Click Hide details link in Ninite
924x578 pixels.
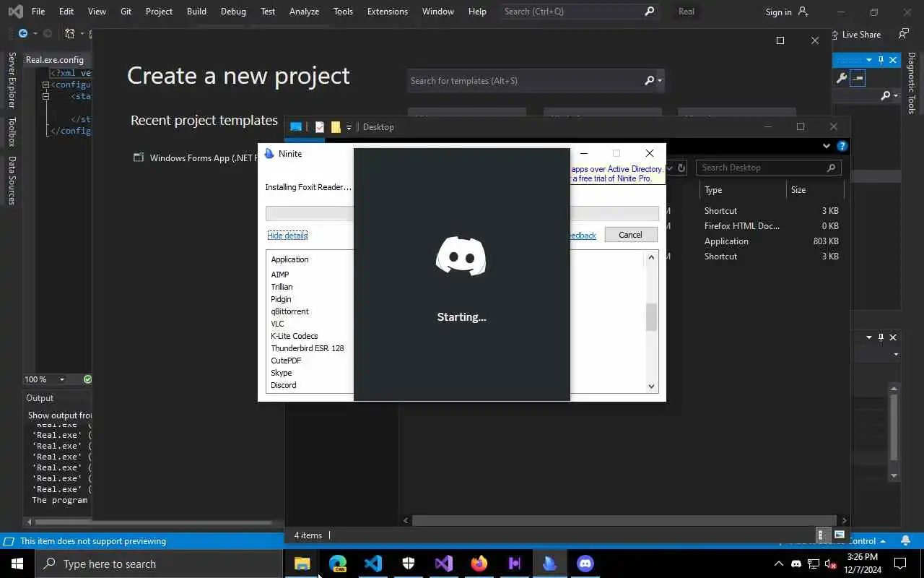pyautogui.click(x=287, y=236)
